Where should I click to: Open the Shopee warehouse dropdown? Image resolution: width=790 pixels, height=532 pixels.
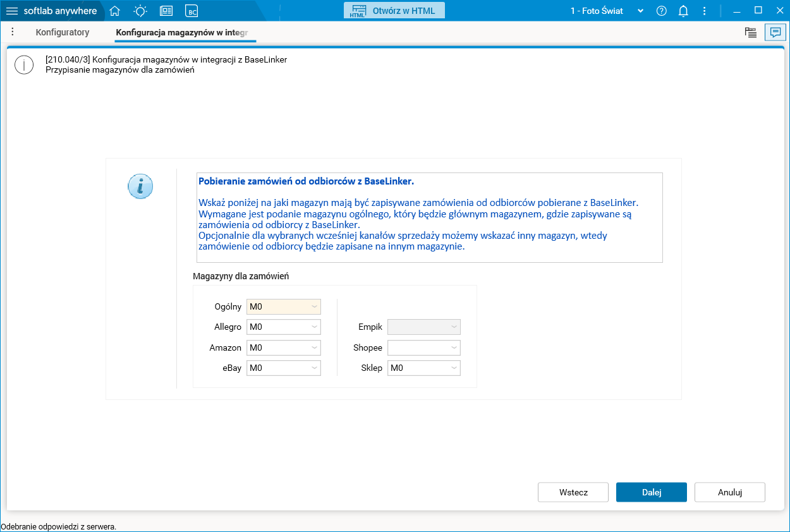(424, 348)
